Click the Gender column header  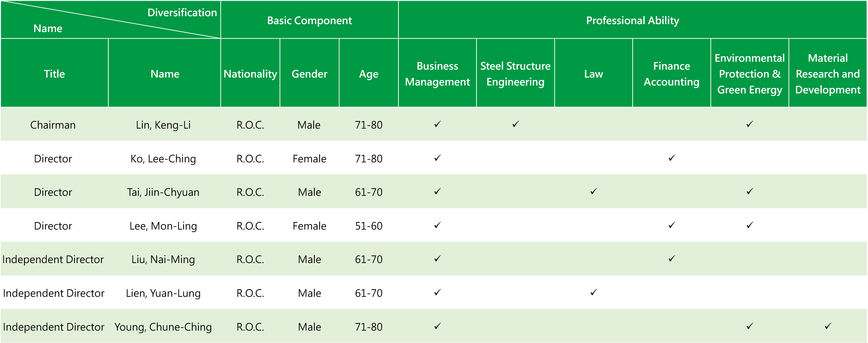point(309,73)
